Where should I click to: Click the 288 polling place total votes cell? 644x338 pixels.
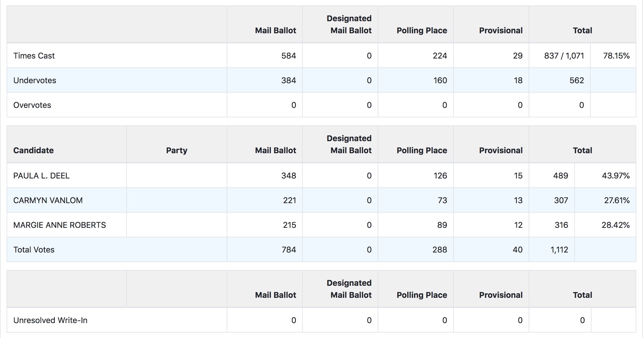pos(440,250)
